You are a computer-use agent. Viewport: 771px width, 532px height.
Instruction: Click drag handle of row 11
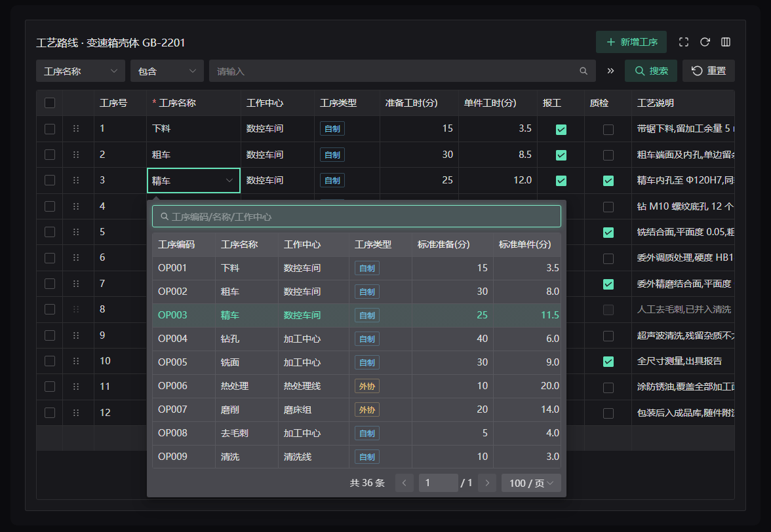[76, 387]
